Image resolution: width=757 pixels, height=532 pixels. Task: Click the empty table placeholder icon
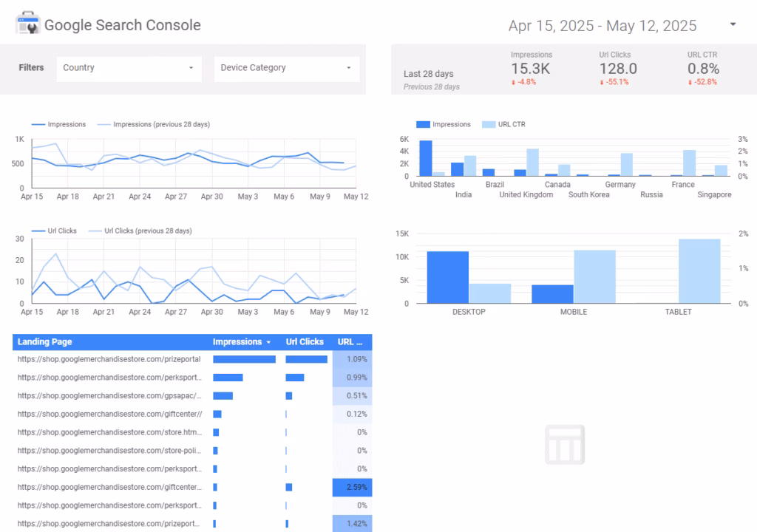[x=565, y=445]
